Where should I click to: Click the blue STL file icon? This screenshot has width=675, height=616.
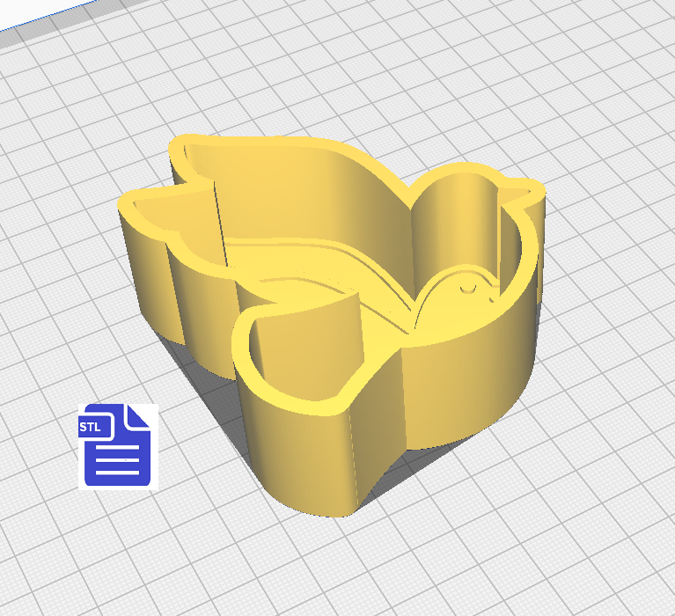click(118, 446)
